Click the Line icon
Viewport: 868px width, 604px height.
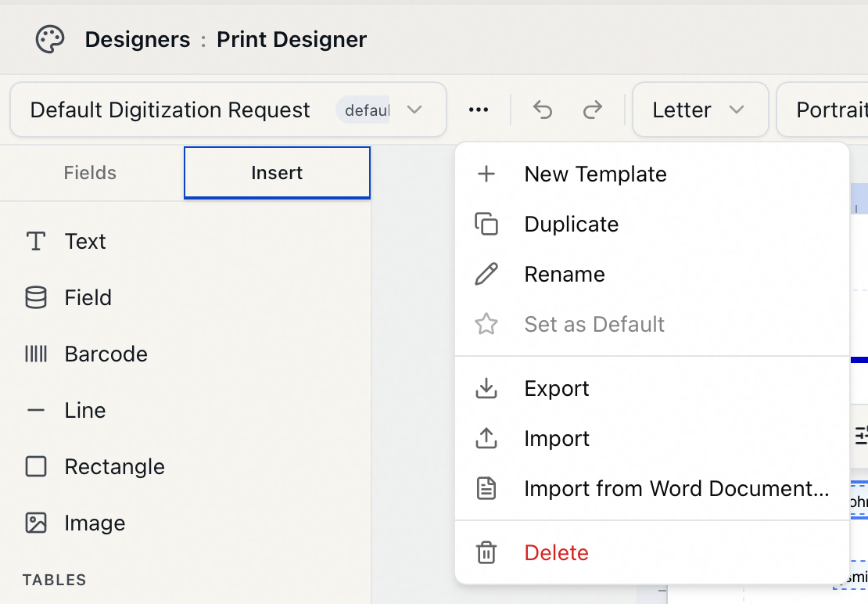(36, 410)
